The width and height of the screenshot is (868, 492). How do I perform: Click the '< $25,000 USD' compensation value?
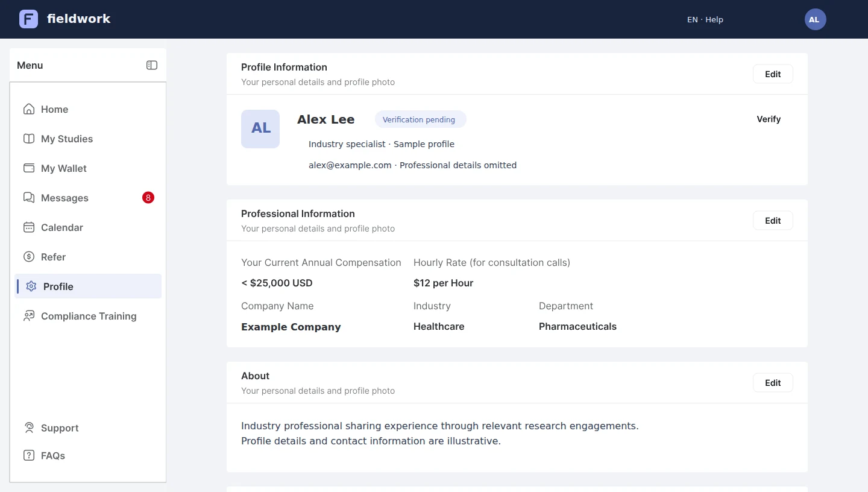point(277,283)
